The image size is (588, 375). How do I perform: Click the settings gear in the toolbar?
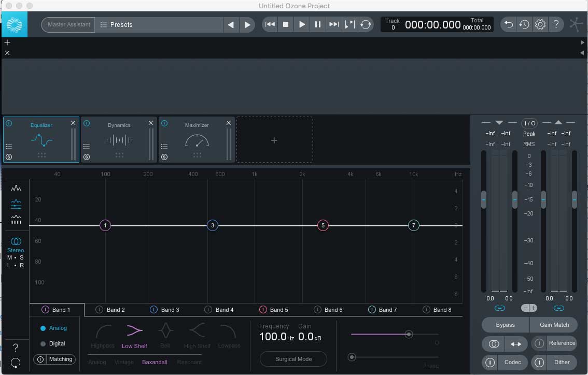(x=540, y=24)
